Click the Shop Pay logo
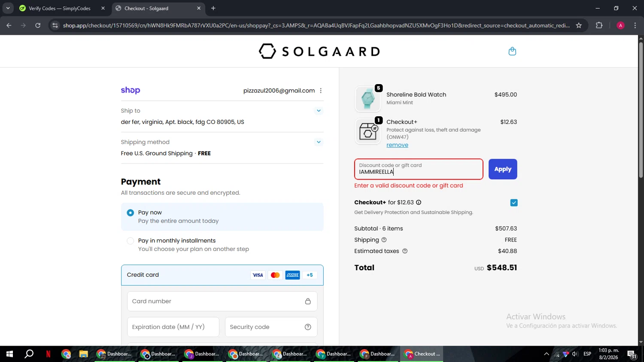The image size is (644, 362). (x=131, y=90)
